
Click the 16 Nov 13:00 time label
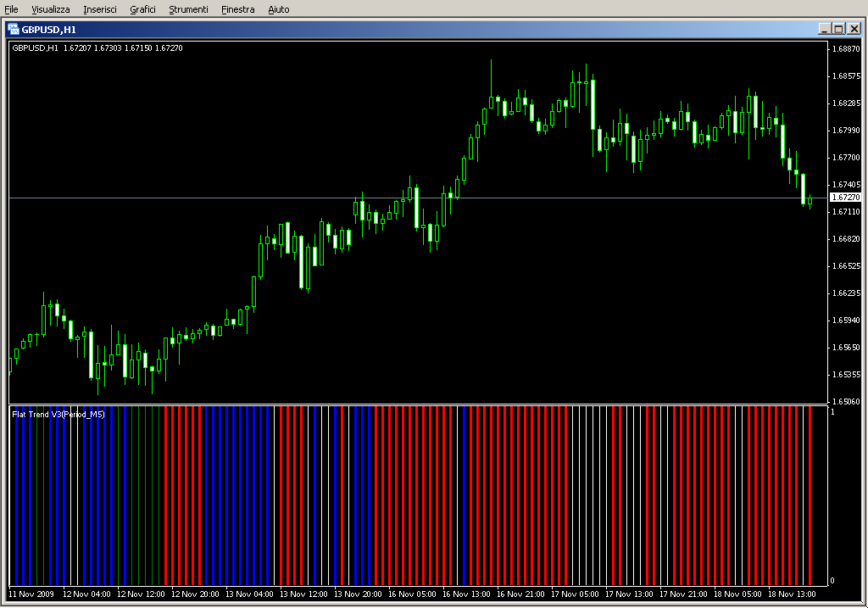click(x=468, y=594)
